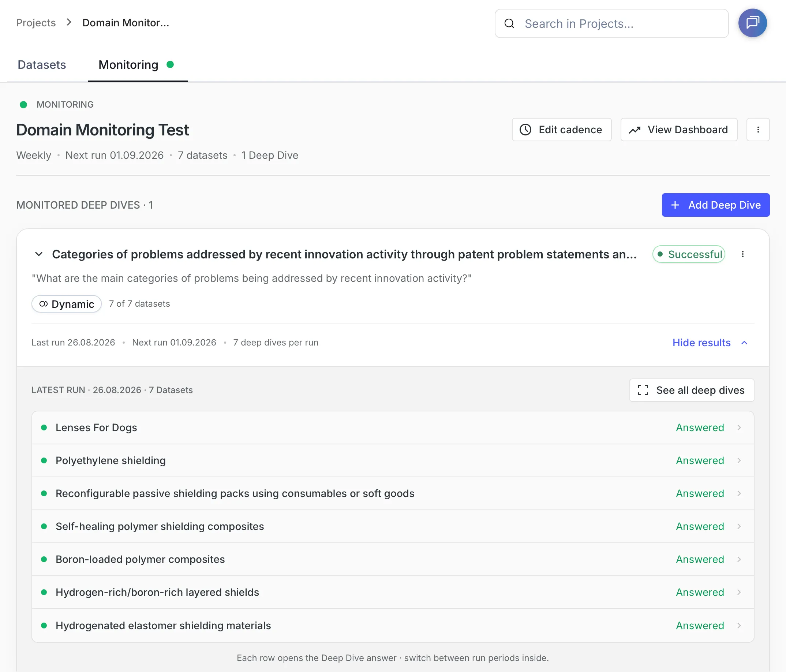Click Answered status on Lenses For Dogs
786x672 pixels.
(x=700, y=428)
